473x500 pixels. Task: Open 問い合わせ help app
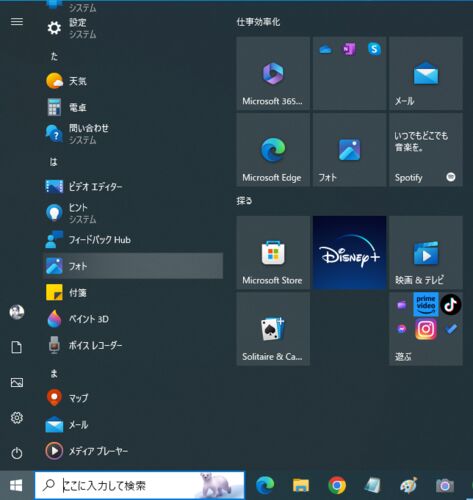click(x=133, y=134)
